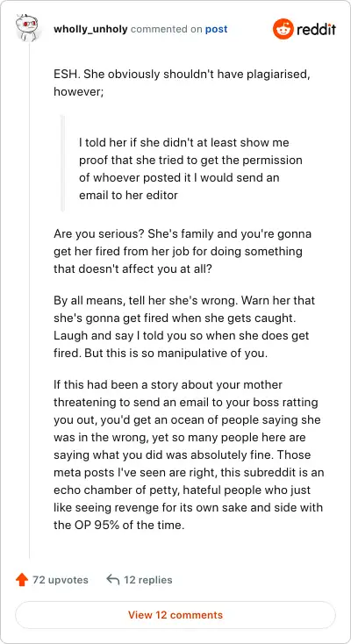Click the reply arrow icon
Viewport: 351px width, 644px height.
[x=112, y=580]
